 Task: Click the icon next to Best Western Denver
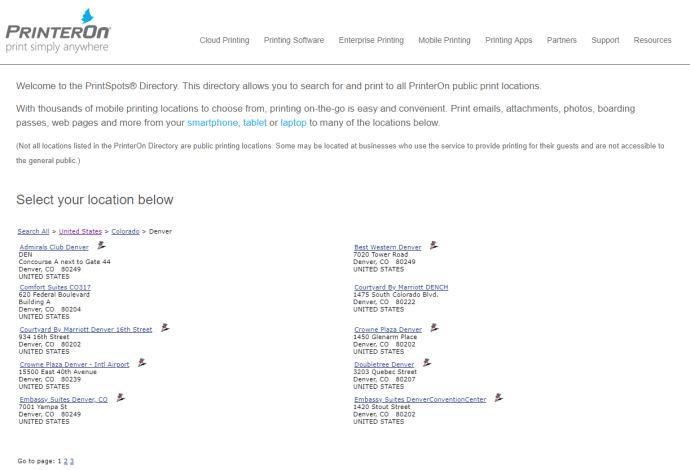[433, 244]
